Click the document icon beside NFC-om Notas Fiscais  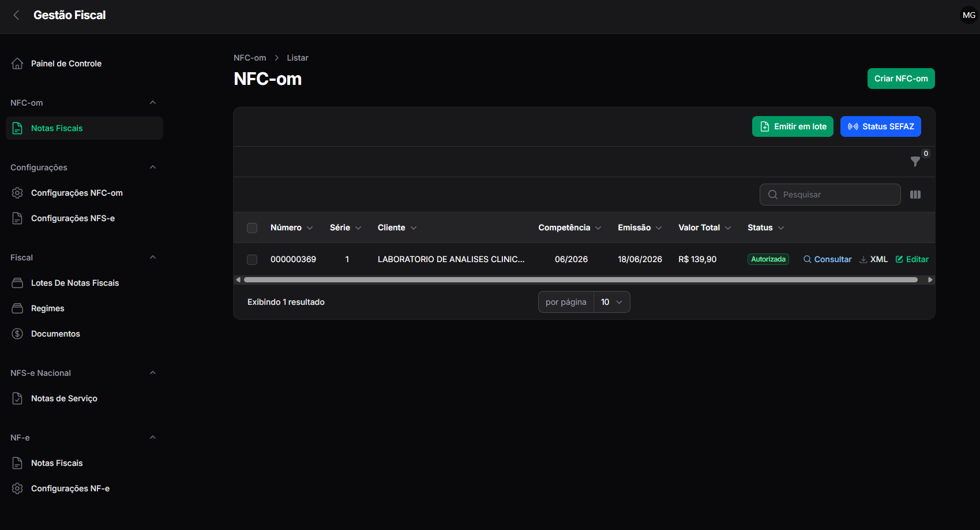click(17, 128)
